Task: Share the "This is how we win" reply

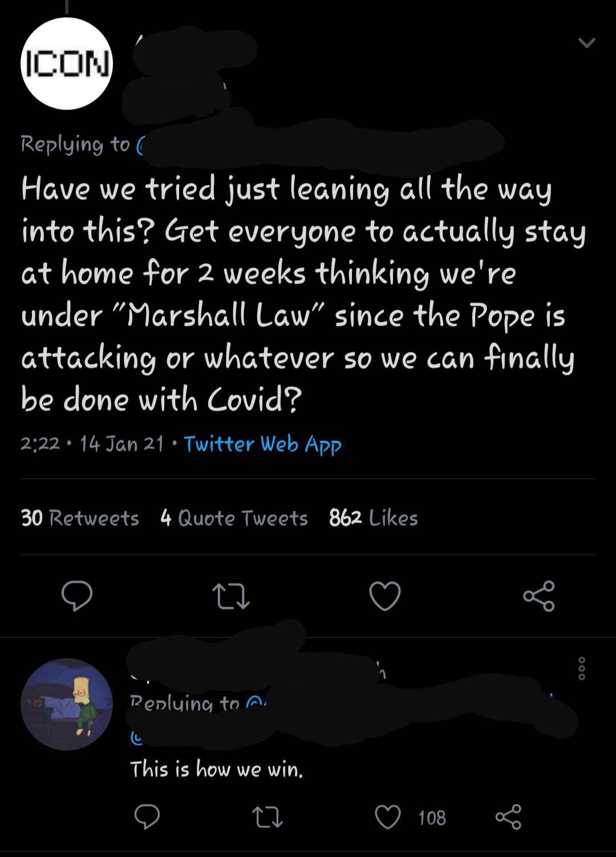Action: point(508,817)
